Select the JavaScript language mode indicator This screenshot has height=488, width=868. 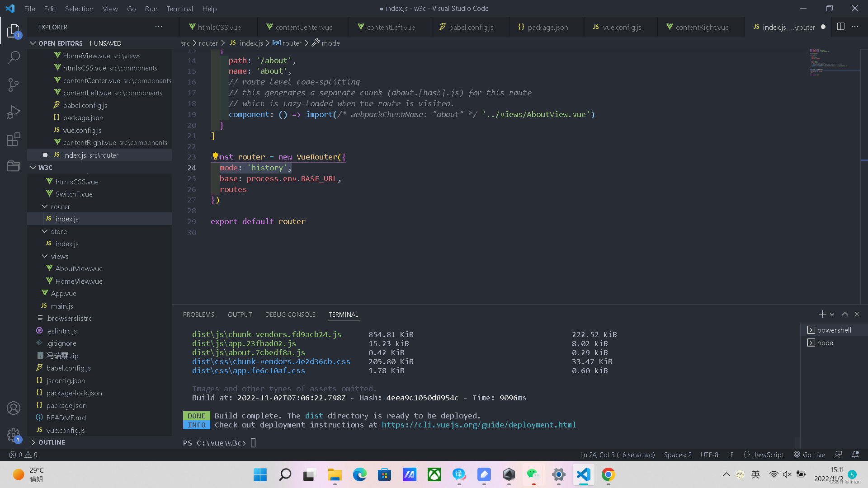coord(764,455)
